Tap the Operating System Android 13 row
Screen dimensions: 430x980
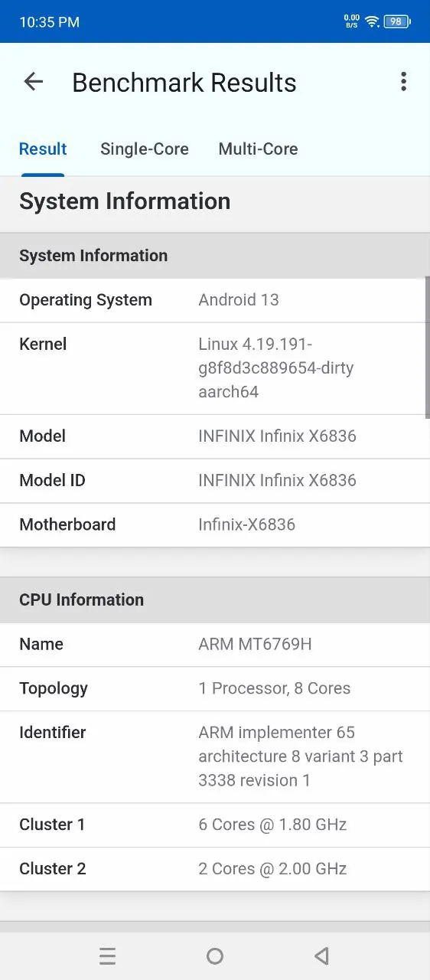(215, 300)
